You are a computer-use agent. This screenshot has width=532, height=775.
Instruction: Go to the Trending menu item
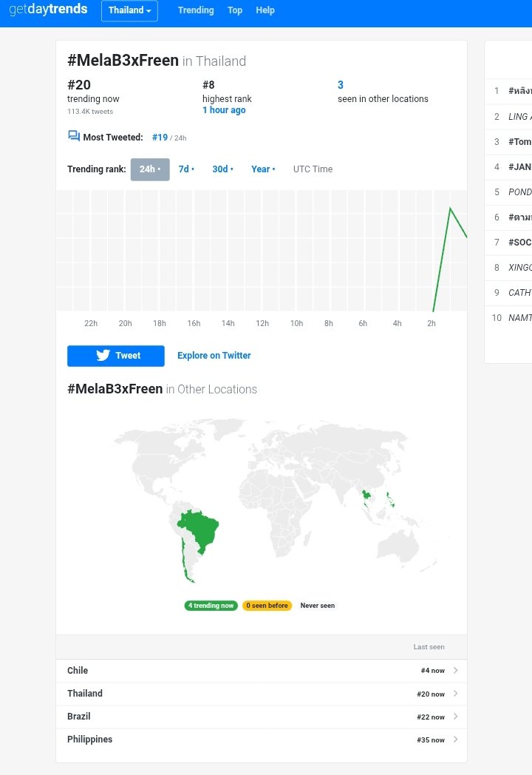(196, 10)
